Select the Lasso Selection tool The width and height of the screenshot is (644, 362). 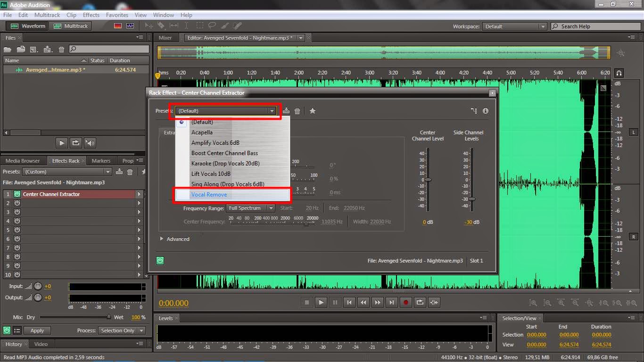pos(212,26)
